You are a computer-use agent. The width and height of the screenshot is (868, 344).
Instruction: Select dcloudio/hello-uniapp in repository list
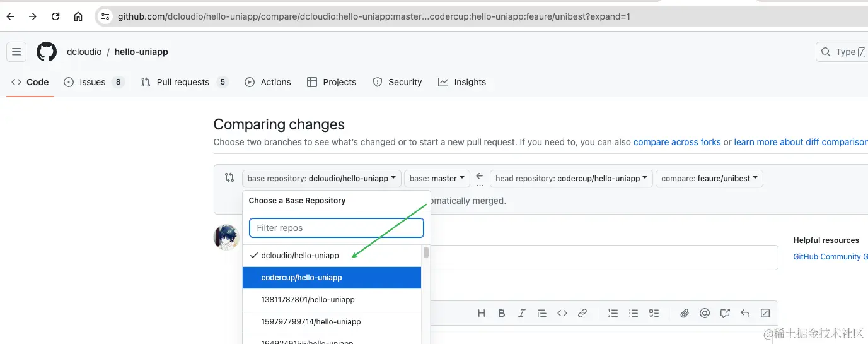click(x=332, y=256)
